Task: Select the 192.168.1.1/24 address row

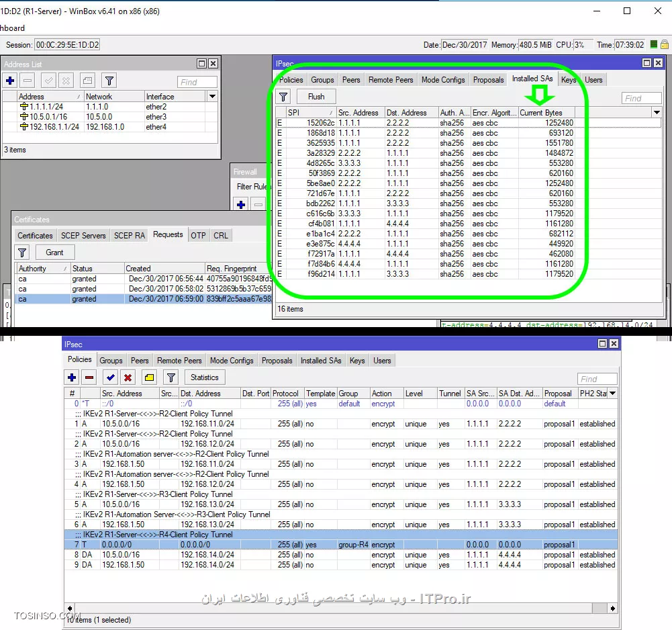Action: coord(109,127)
